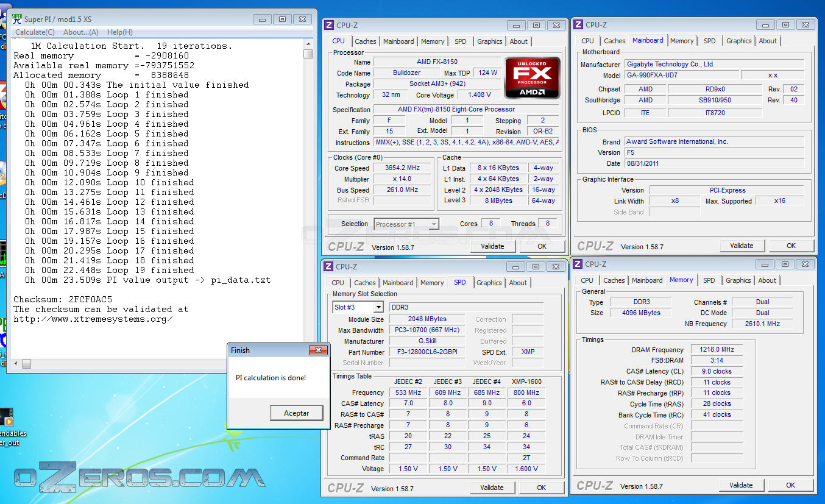This screenshot has width=825, height=504.
Task: Click the XMP-1600 column header
Action: [x=526, y=382]
